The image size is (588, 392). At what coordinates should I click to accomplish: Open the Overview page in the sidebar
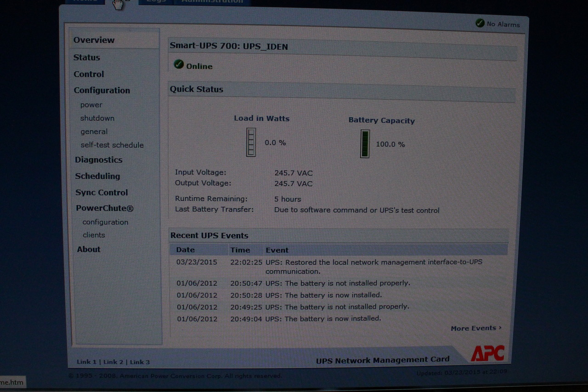point(94,40)
